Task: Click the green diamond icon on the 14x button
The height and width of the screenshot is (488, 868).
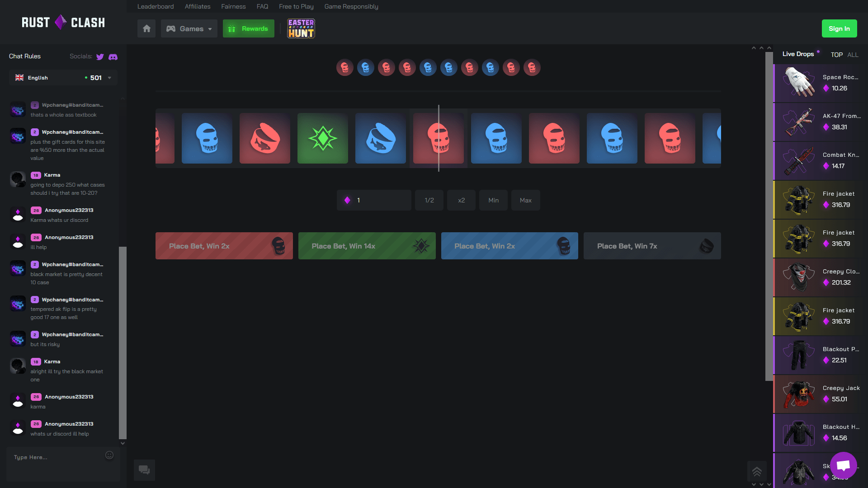Action: [x=421, y=246]
